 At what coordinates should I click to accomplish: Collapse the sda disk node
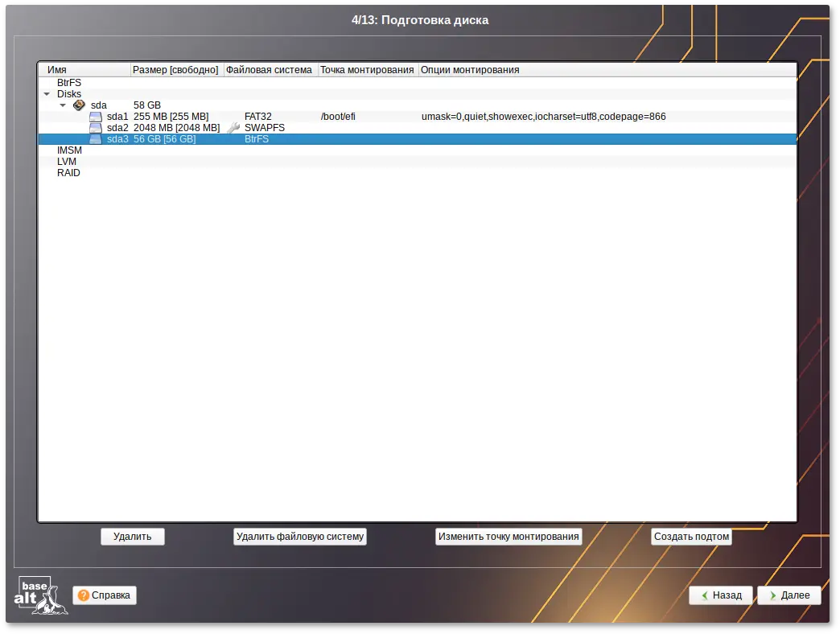click(x=63, y=105)
